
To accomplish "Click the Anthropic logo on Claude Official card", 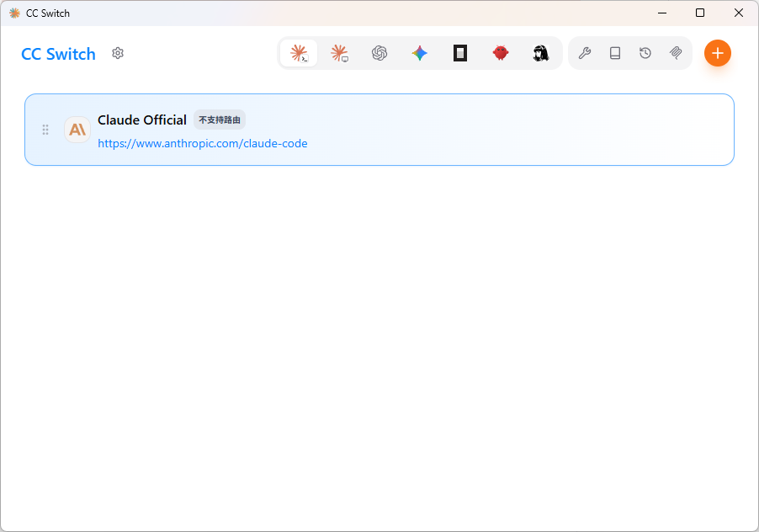I will (77, 130).
